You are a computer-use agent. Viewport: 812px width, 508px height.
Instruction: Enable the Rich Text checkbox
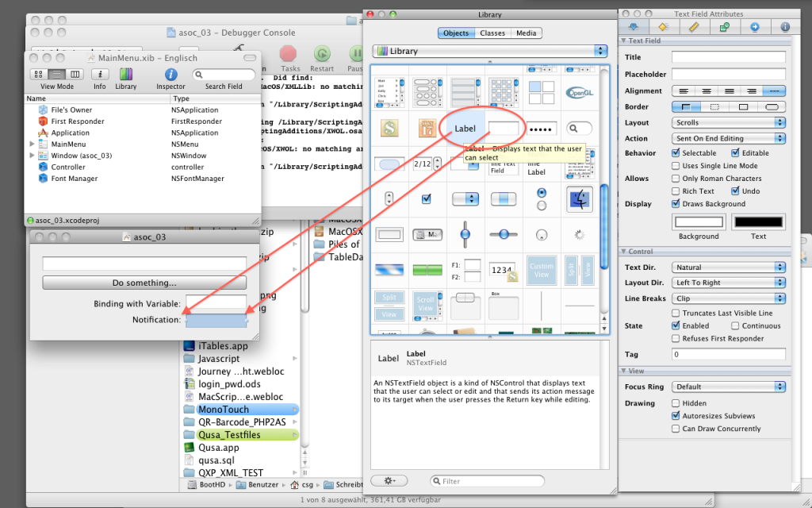click(x=676, y=191)
